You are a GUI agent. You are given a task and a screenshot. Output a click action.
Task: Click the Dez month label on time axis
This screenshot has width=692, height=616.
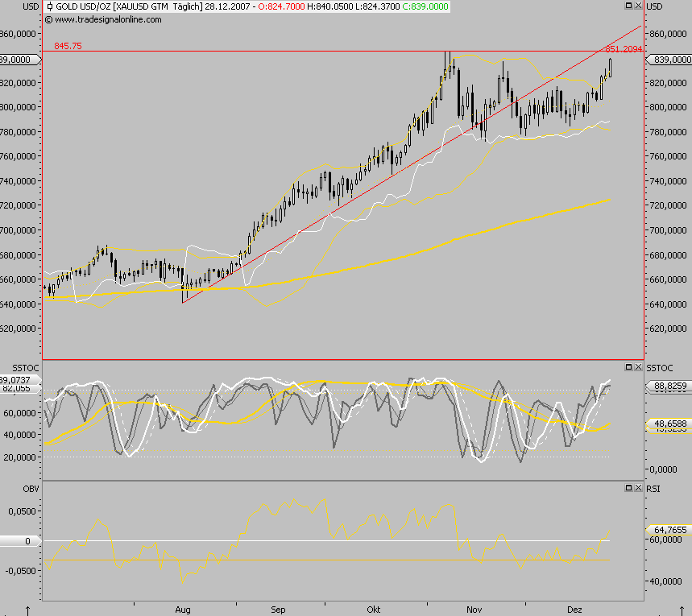coord(574,610)
